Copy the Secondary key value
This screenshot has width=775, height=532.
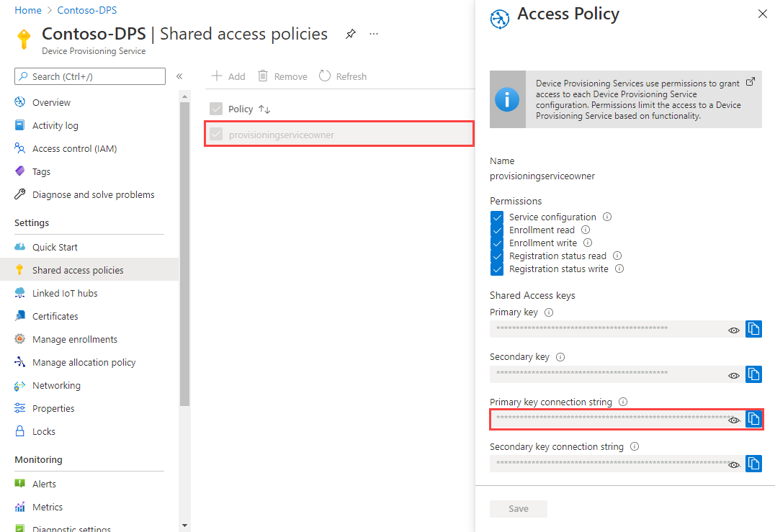753,374
